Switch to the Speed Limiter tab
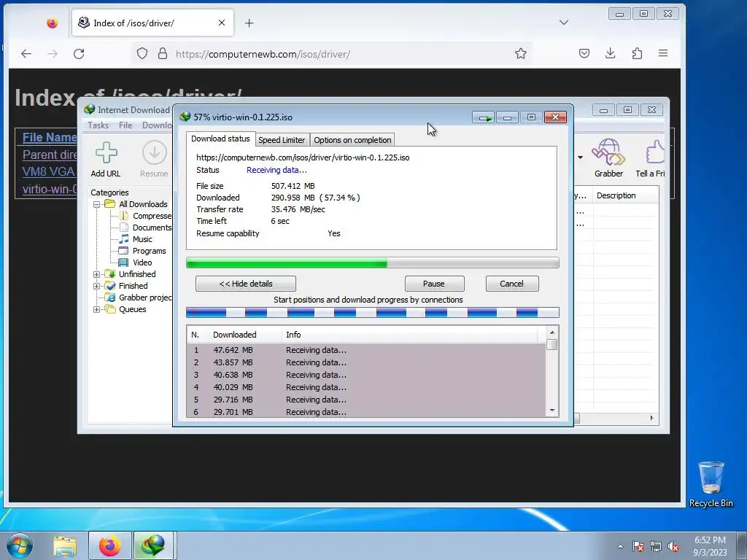Screen dimensions: 747x560 pos(282,140)
